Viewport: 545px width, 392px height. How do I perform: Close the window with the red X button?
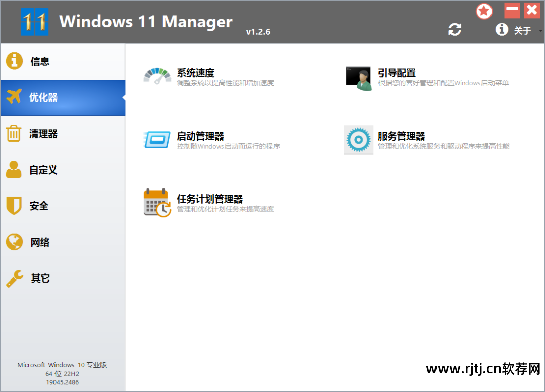(532, 10)
